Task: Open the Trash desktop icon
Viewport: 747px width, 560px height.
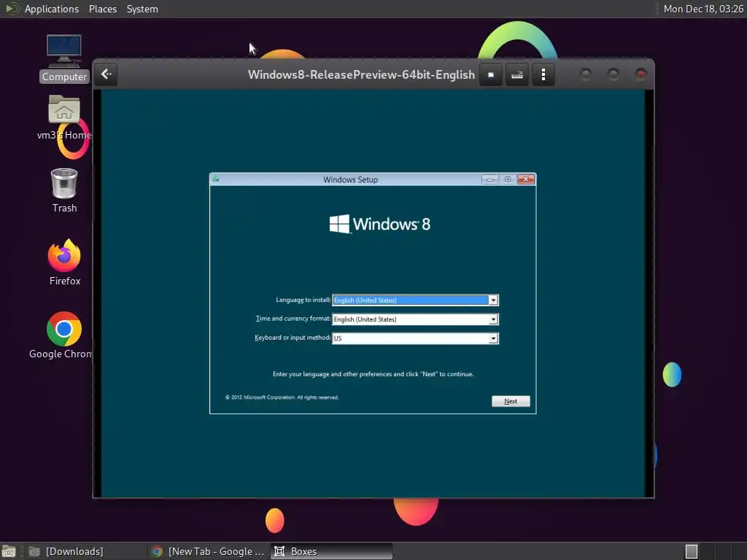Action: pos(64,190)
